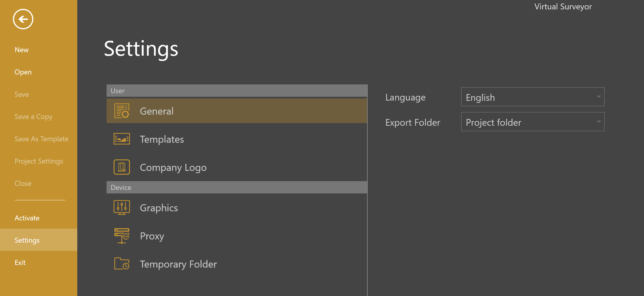The image size is (644, 296).
Task: Click the Activate option
Action: (x=27, y=218)
